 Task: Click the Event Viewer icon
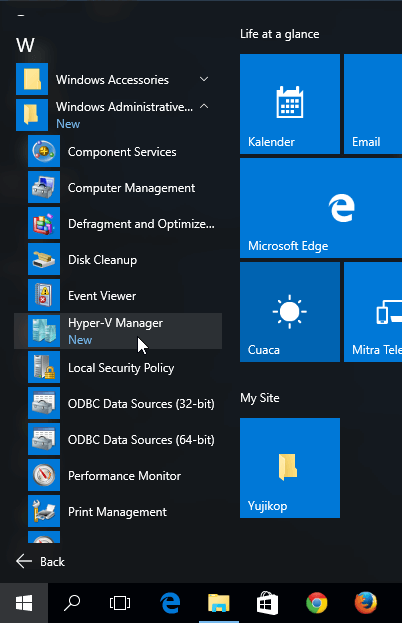point(44,295)
